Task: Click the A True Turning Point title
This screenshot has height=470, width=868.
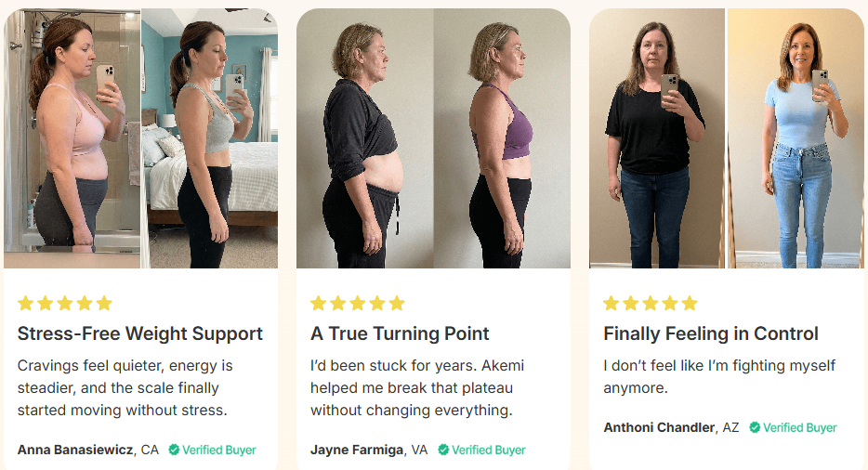Action: point(400,333)
